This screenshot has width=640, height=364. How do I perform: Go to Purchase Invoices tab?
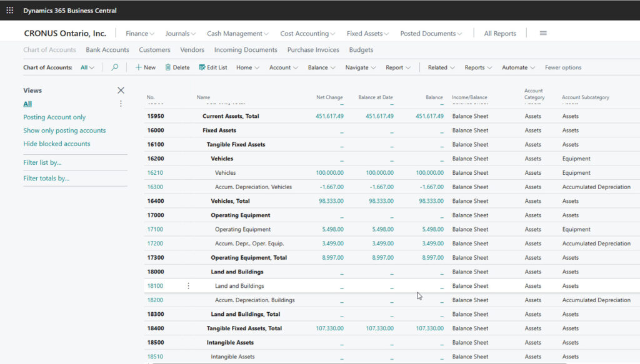coord(313,50)
